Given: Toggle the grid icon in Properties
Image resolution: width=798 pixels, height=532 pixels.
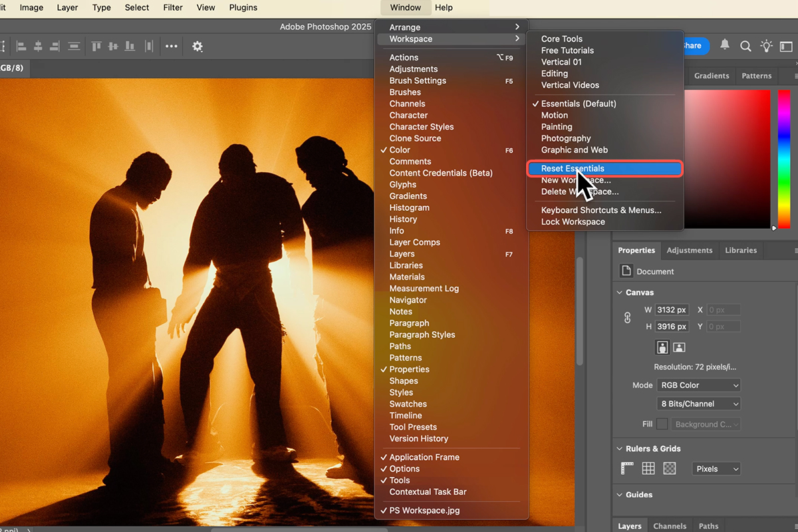Looking at the screenshot, I should 648,469.
